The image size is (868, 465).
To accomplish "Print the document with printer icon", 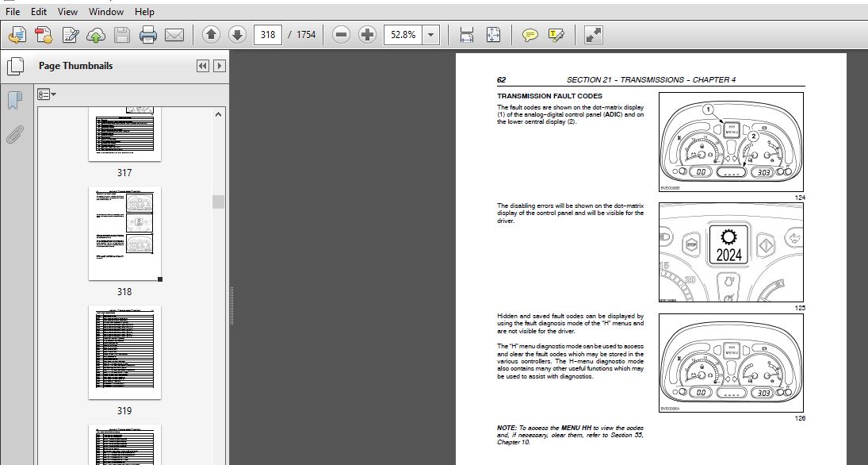I will point(147,35).
